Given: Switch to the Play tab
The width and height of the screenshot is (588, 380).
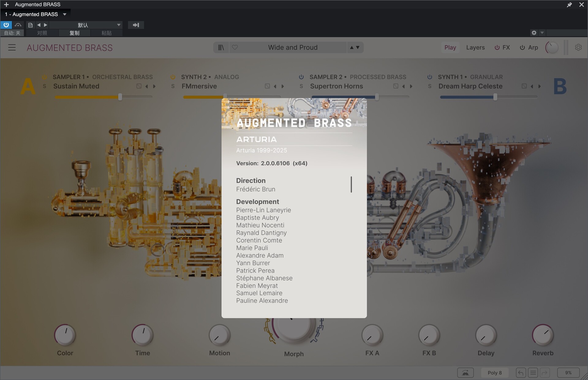Looking at the screenshot, I should coord(450,47).
